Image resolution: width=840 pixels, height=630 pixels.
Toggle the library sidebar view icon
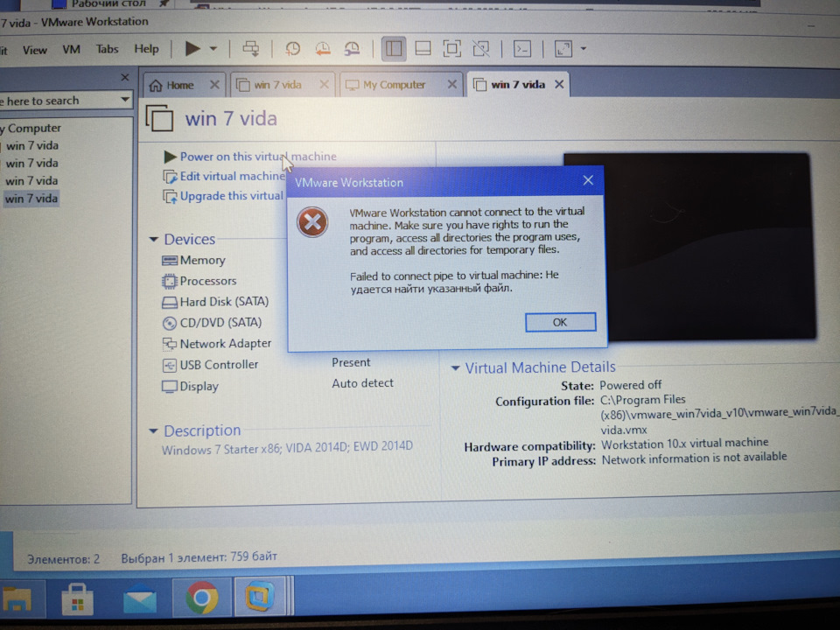[394, 49]
